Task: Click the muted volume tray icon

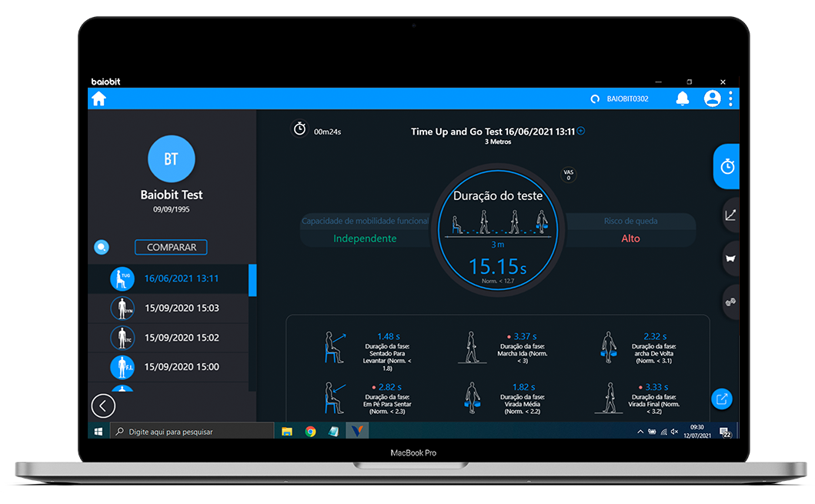Action: point(675,431)
